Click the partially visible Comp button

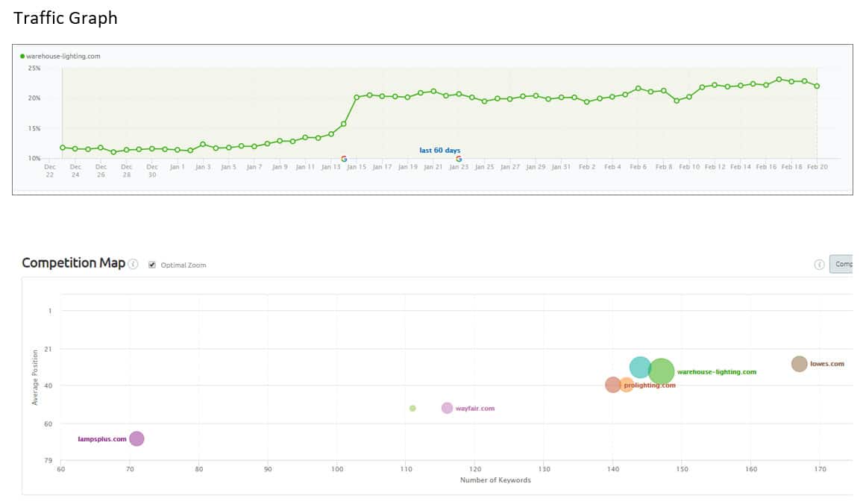pyautogui.click(x=841, y=264)
